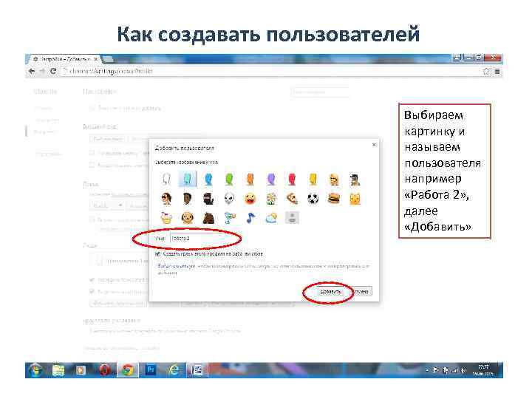Image resolution: width=532 pixels, height=399 pixels.
Task: Pick the brown horse avatar
Action: (208, 218)
